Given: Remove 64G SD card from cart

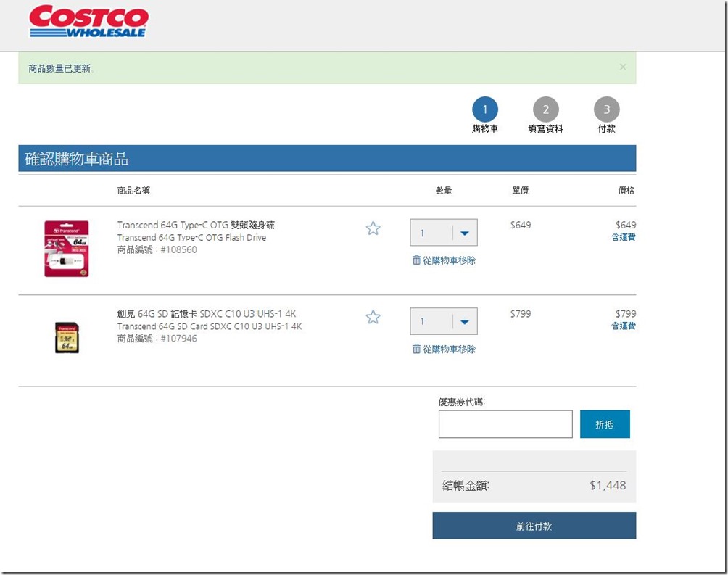Looking at the screenshot, I should (444, 349).
